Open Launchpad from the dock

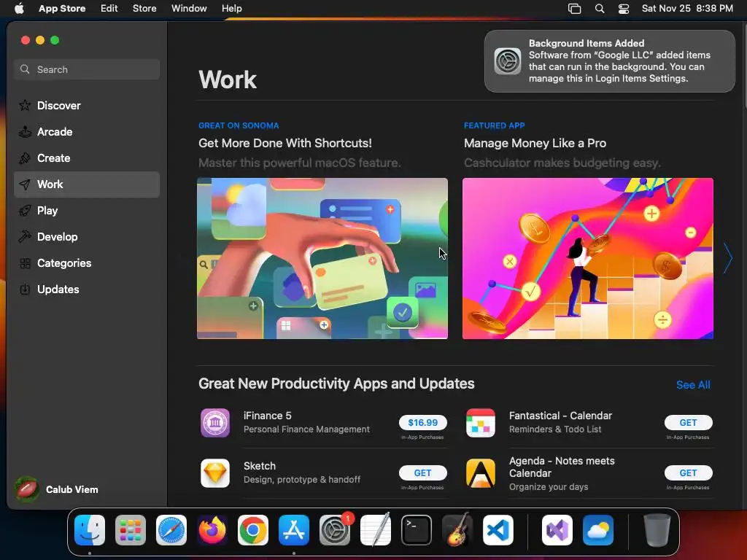click(x=131, y=529)
